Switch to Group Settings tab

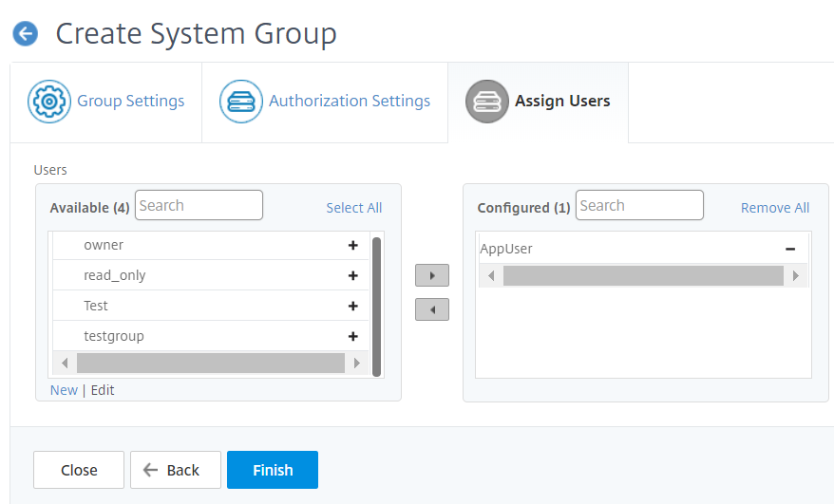tap(105, 103)
